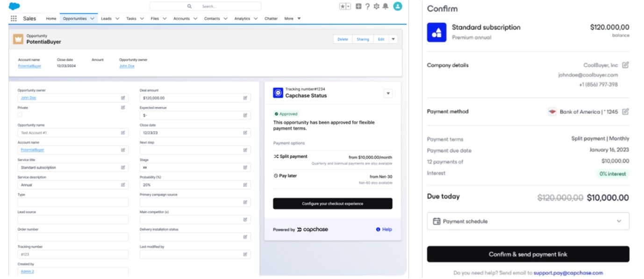
Task: Expand the Files tab dropdown arrow
Action: 164,19
